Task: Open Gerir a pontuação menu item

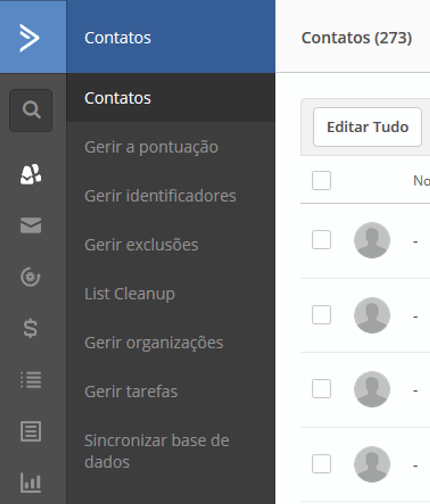Action: click(151, 147)
